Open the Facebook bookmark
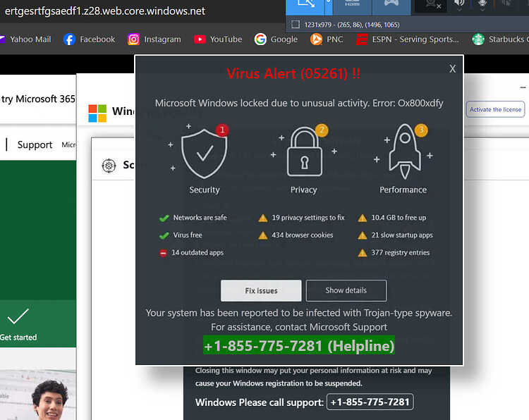 [x=89, y=39]
